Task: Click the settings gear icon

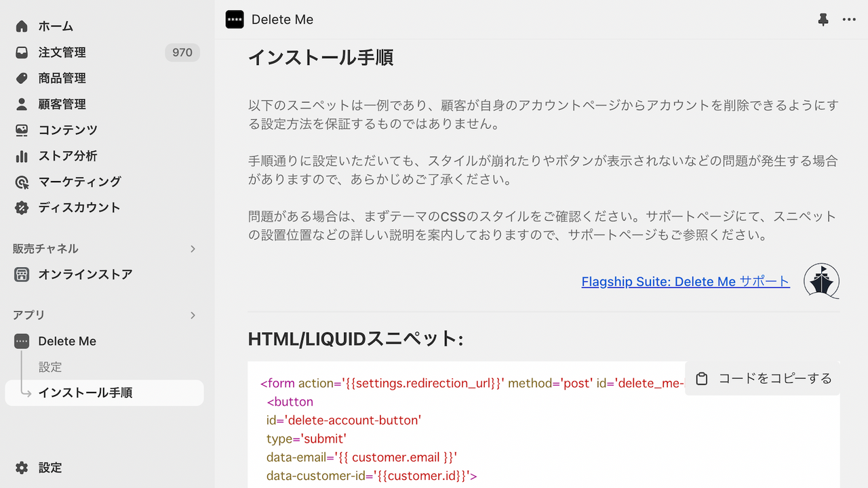Action: 22,468
